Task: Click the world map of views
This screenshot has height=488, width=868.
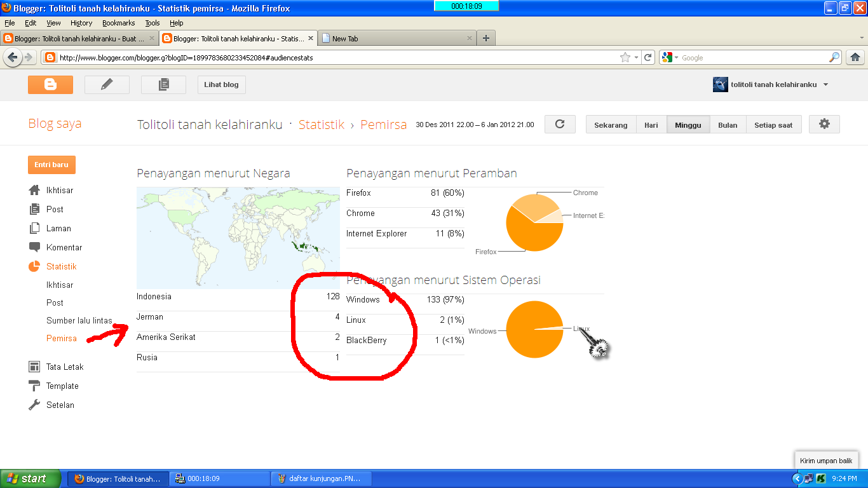Action: coord(238,238)
